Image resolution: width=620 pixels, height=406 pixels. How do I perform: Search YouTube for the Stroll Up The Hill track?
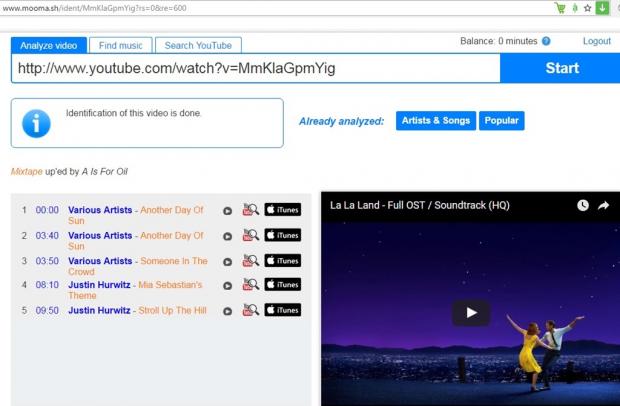(x=250, y=310)
